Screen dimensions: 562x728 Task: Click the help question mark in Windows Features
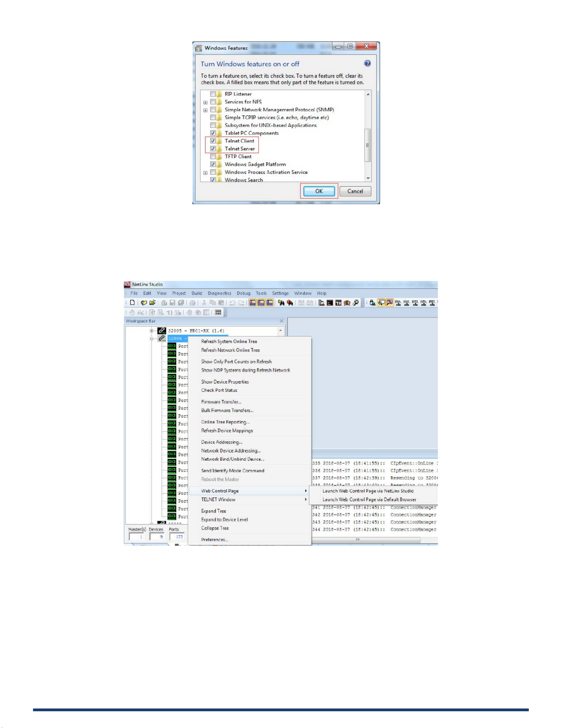click(367, 63)
